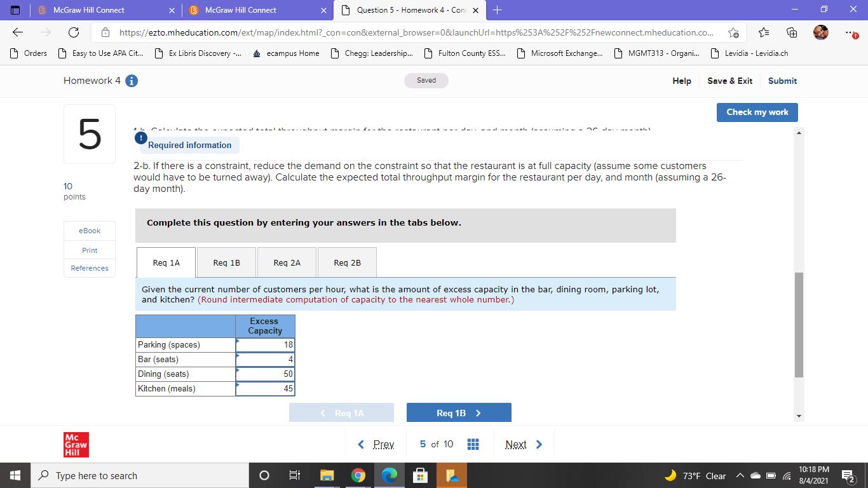The height and width of the screenshot is (488, 868).
Task: Switch to the Req 1B tab
Action: click(226, 262)
